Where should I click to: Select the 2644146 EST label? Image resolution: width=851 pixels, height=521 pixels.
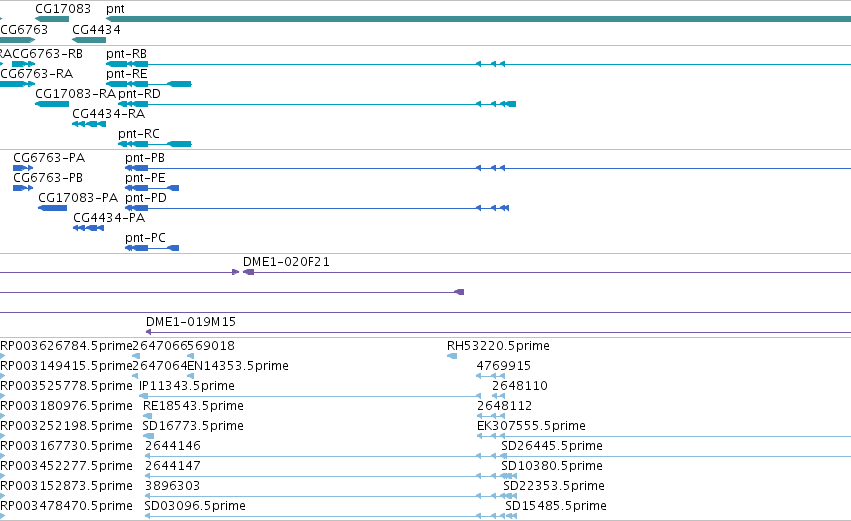[173, 446]
